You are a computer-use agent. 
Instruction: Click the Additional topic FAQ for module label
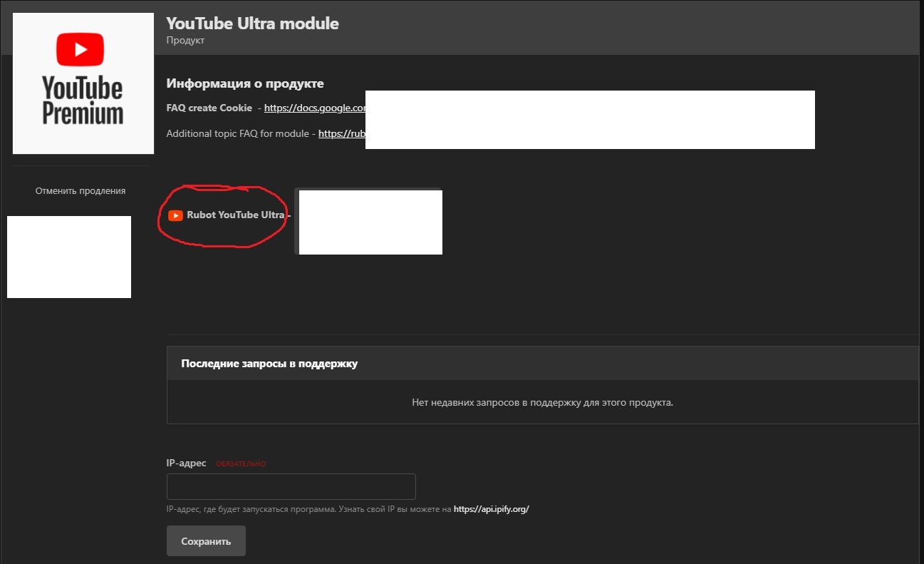click(x=238, y=133)
